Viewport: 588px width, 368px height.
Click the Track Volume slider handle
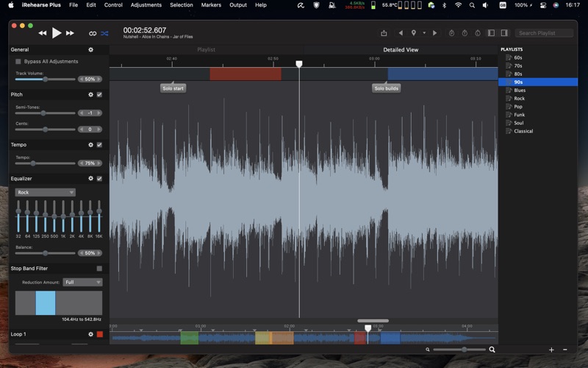46,79
